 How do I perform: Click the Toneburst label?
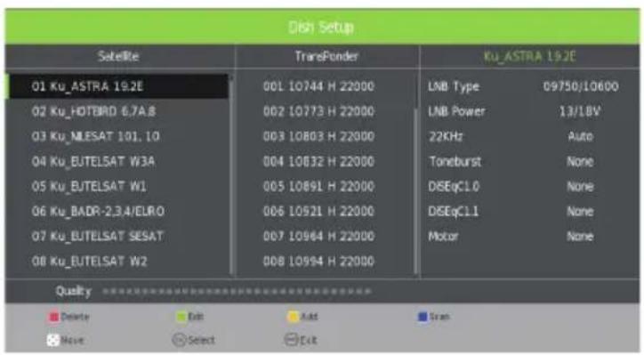(455, 161)
